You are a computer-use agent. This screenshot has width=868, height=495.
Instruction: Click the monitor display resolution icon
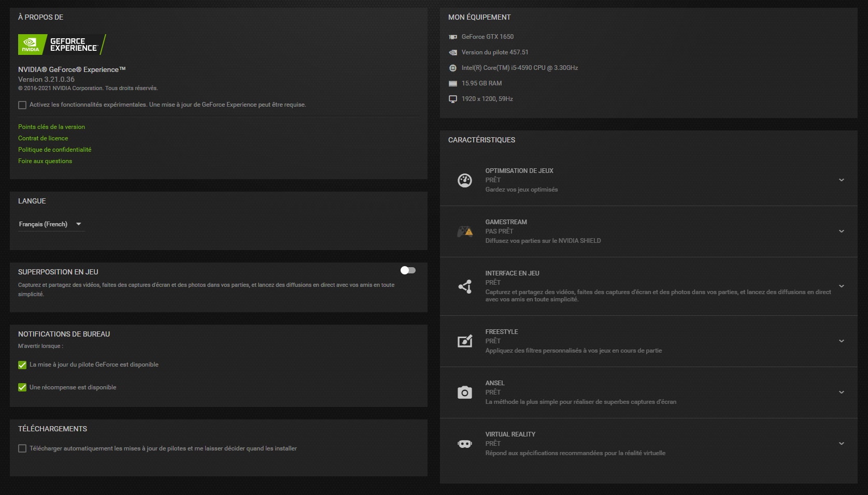point(453,99)
